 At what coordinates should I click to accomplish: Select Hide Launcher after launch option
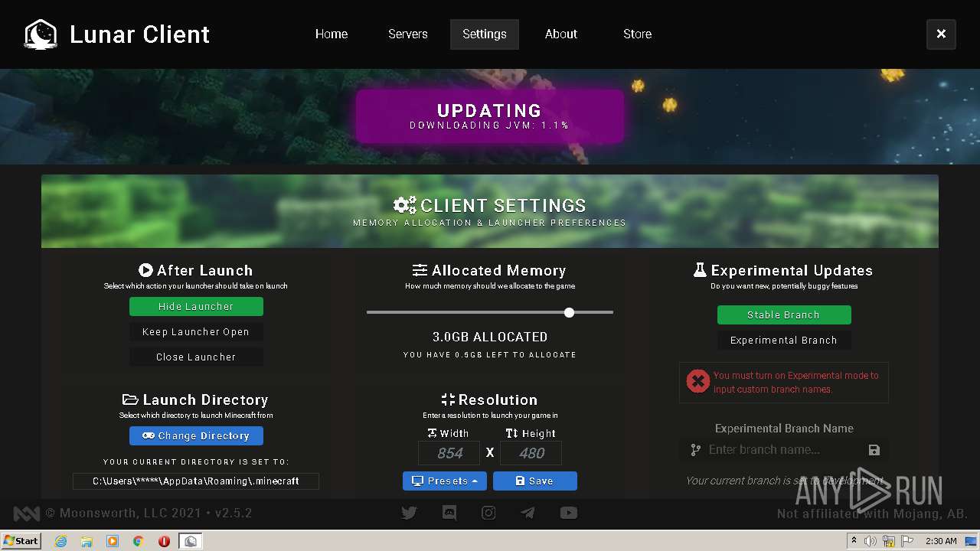(196, 306)
